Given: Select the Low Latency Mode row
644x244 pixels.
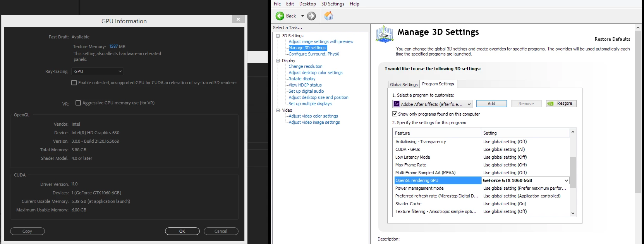Looking at the screenshot, I should (x=481, y=157).
